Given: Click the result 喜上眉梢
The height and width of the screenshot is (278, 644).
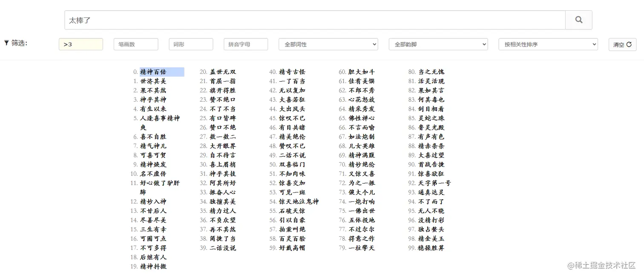Looking at the screenshot, I should [x=223, y=165].
